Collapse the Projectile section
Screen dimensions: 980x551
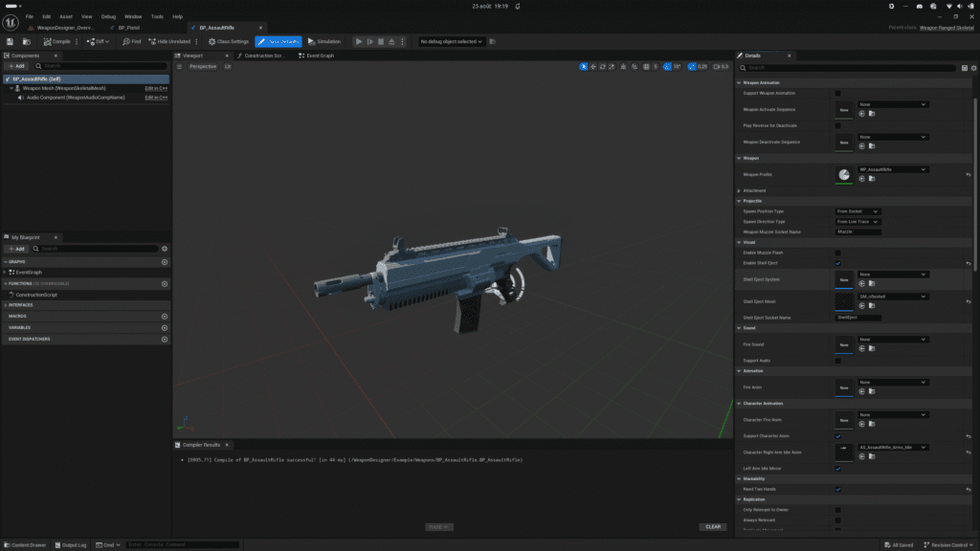click(739, 201)
